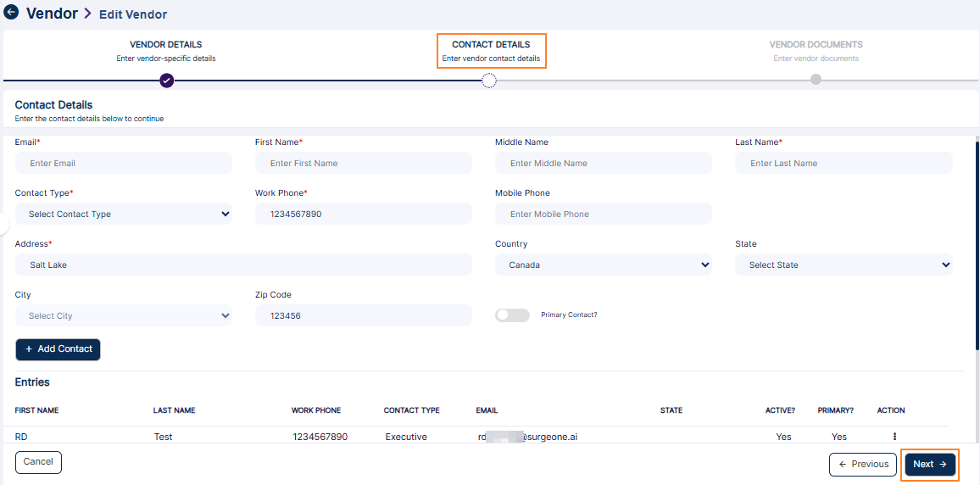The height and width of the screenshot is (485, 980).
Task: Go to the Vendor Documents step tab
Action: tap(816, 51)
